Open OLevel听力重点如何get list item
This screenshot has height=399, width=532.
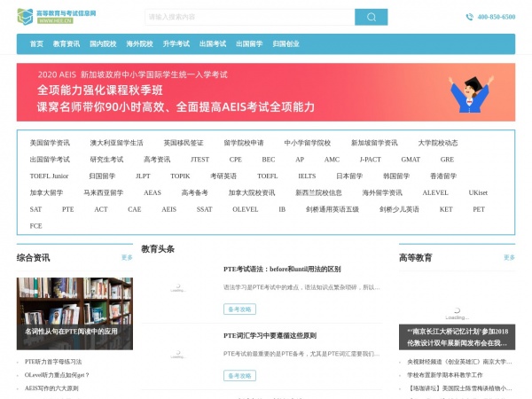pyautogui.click(x=57, y=375)
